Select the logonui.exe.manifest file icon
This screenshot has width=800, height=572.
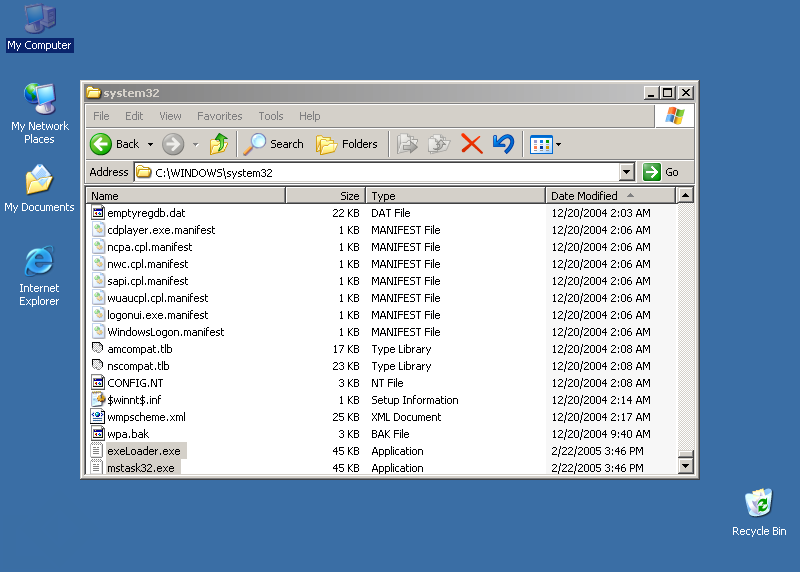pyautogui.click(x=98, y=315)
